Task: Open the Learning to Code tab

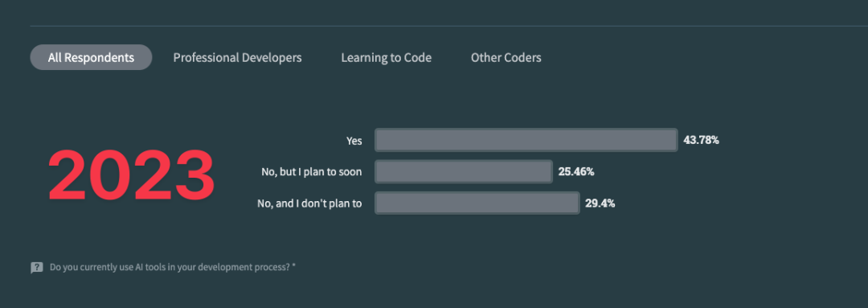Action: (x=387, y=58)
